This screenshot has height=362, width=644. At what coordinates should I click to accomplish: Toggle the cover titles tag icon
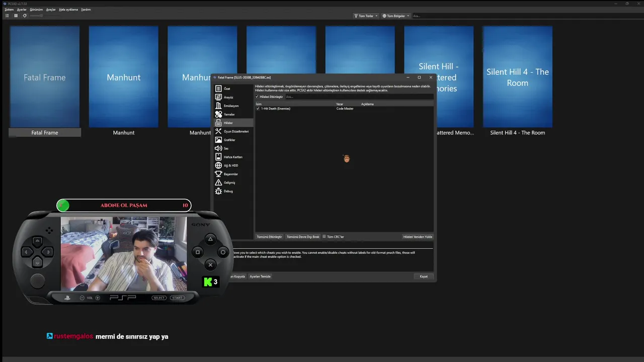25,16
